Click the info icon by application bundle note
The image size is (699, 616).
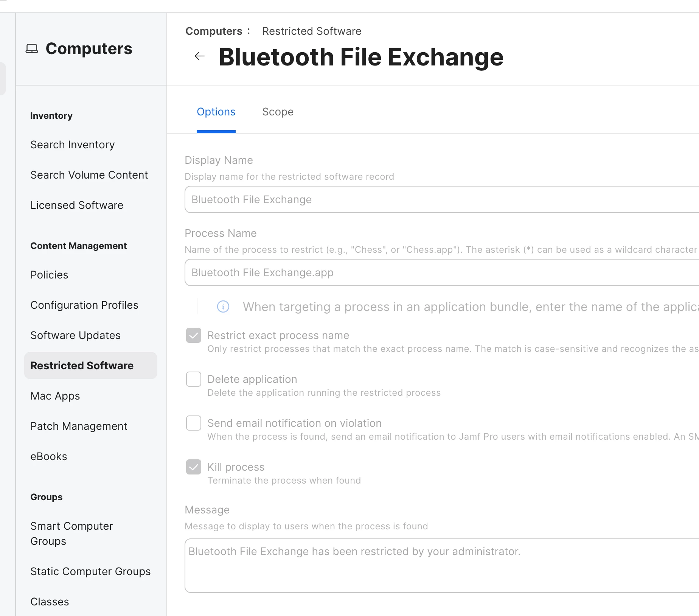tap(223, 306)
